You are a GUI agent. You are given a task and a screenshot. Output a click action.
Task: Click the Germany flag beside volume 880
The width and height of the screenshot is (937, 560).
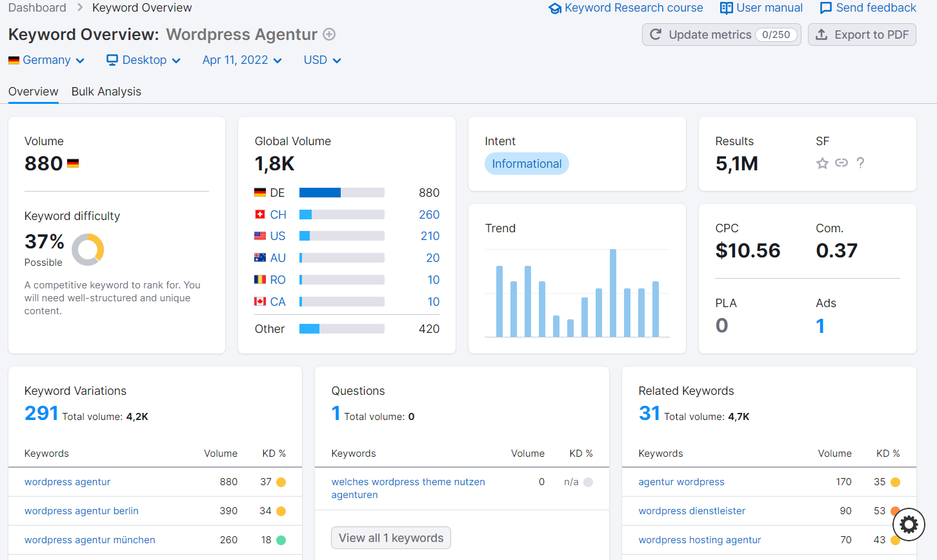point(73,164)
